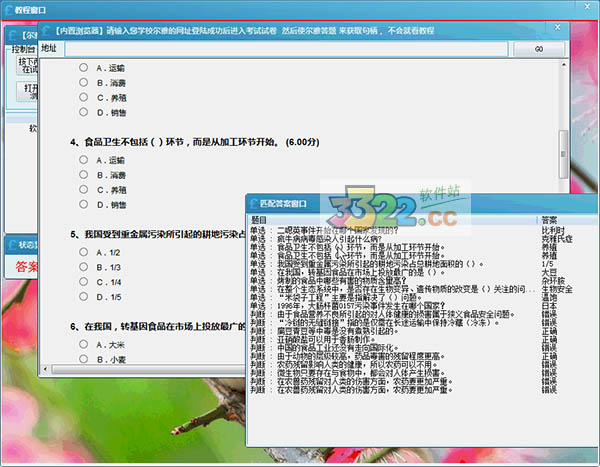The image size is (600, 467).
Task: Select option B. 消费 in question 4
Action: point(83,175)
